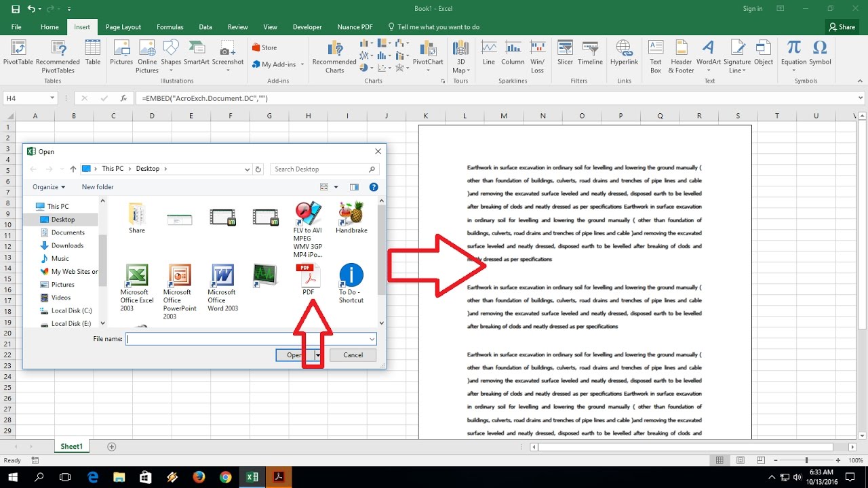
Task: Select Microsoft Office Word 2003 shortcut
Action: point(222,287)
